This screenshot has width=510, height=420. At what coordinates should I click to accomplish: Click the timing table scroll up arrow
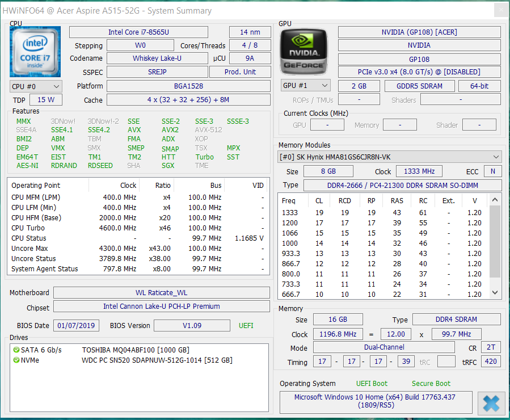(495, 200)
